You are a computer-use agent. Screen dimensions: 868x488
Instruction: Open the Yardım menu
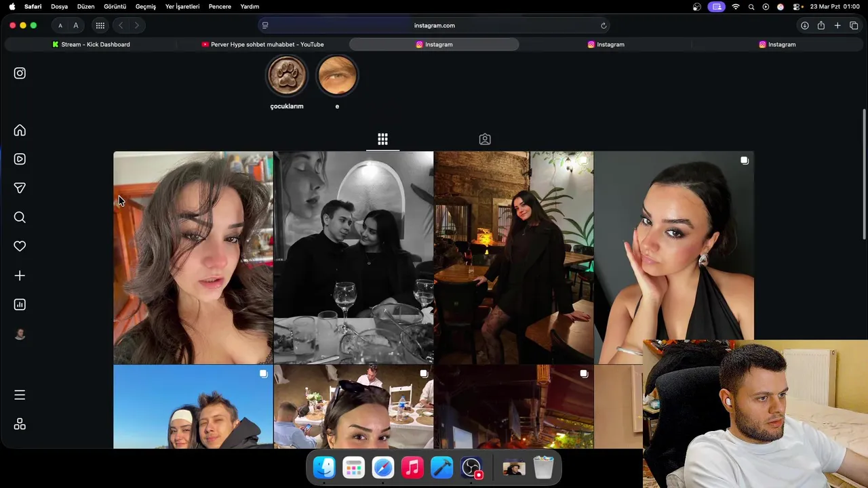[x=250, y=7]
